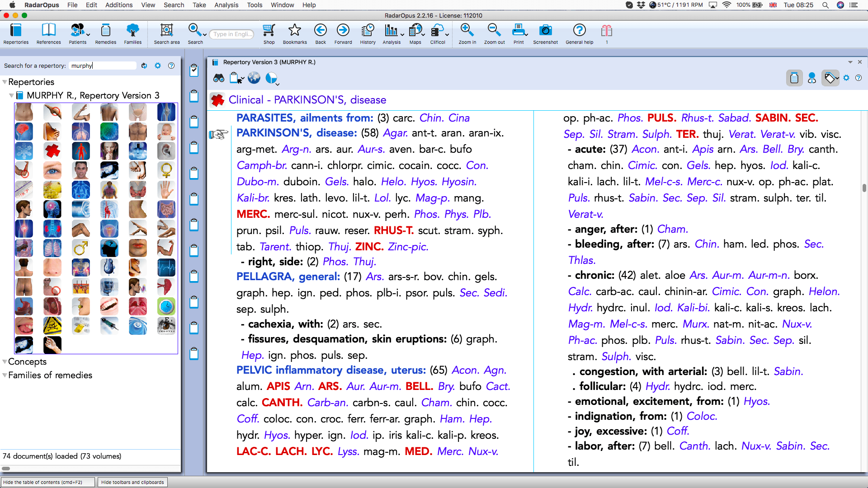Select the second clipboard in the strip
The image size is (868, 488).
194,95
